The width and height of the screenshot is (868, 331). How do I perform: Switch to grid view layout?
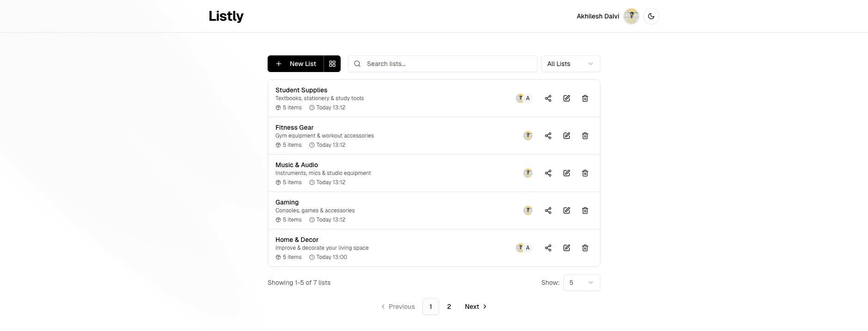pos(332,64)
